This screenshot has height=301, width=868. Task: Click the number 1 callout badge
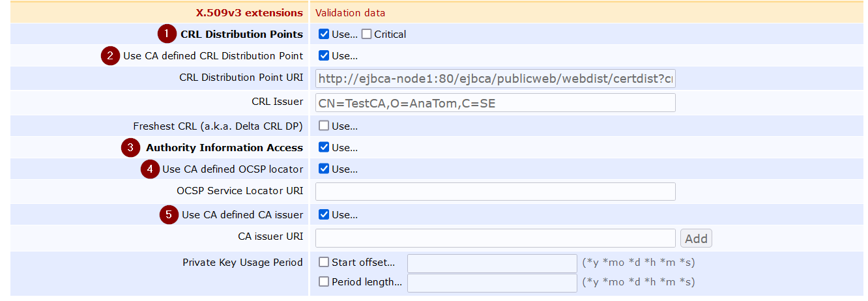click(x=167, y=34)
